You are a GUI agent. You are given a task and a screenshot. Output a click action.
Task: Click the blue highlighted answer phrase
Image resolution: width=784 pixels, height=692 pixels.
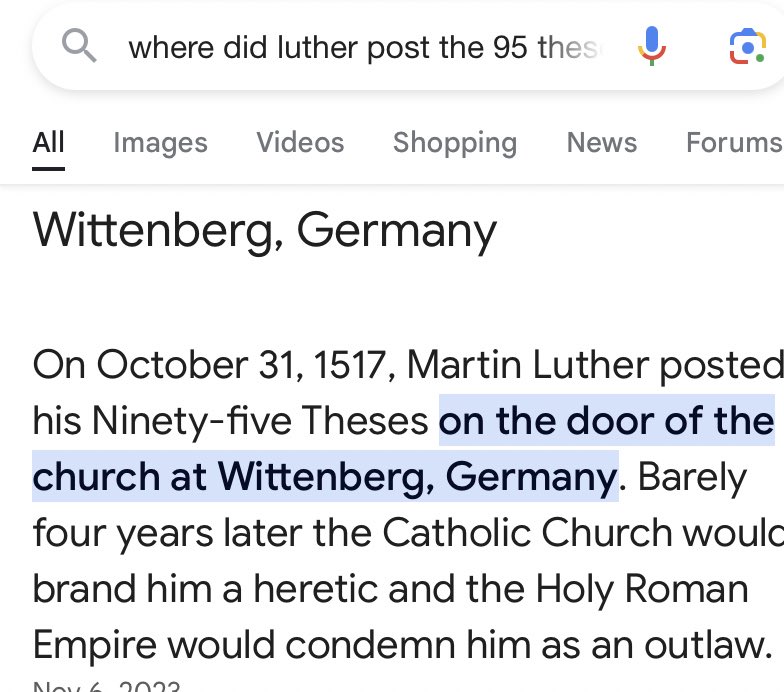[404, 448]
